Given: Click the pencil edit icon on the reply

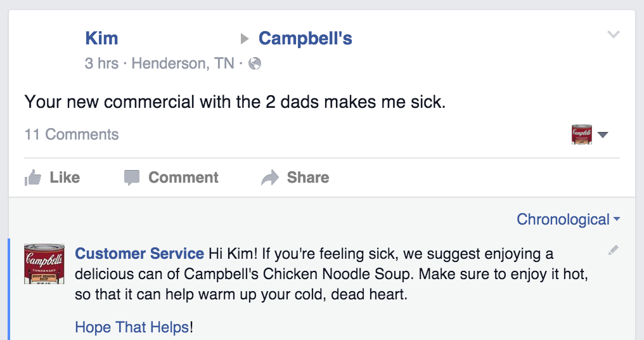Looking at the screenshot, I should tap(613, 251).
